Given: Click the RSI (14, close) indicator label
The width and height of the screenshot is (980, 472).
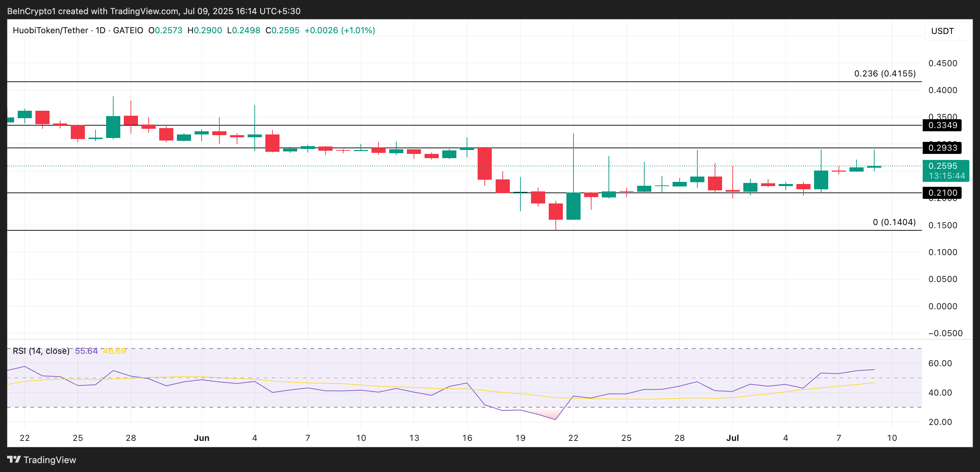Looking at the screenshot, I should (41, 351).
